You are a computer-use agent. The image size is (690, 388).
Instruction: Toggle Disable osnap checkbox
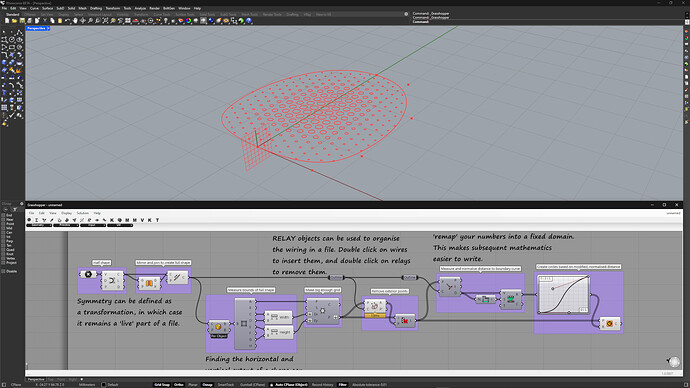tap(3, 271)
